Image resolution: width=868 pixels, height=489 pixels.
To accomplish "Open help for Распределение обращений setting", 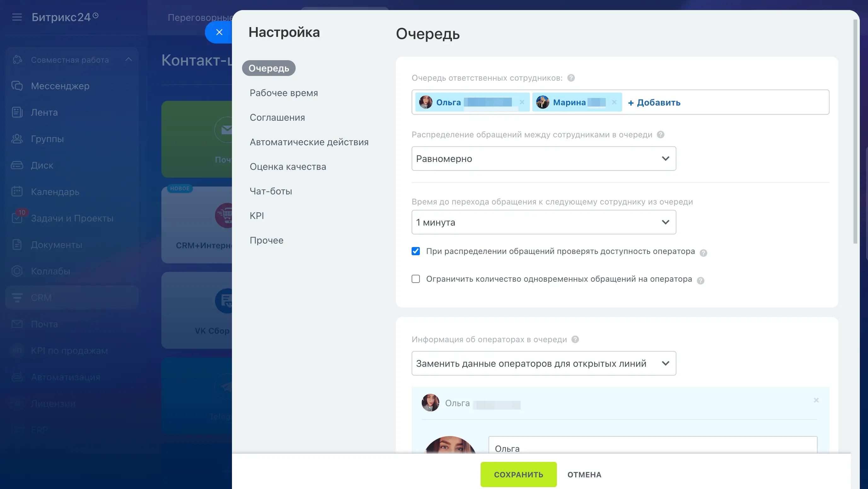I will pyautogui.click(x=660, y=134).
